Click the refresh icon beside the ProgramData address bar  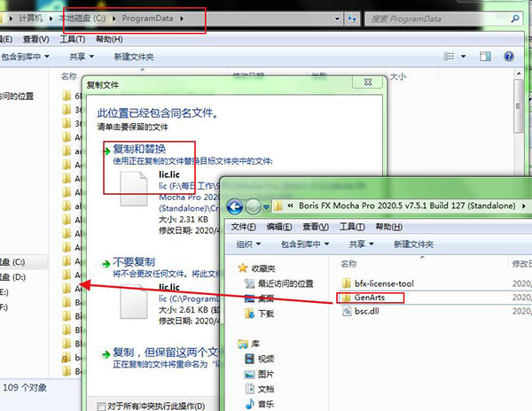pos(352,19)
